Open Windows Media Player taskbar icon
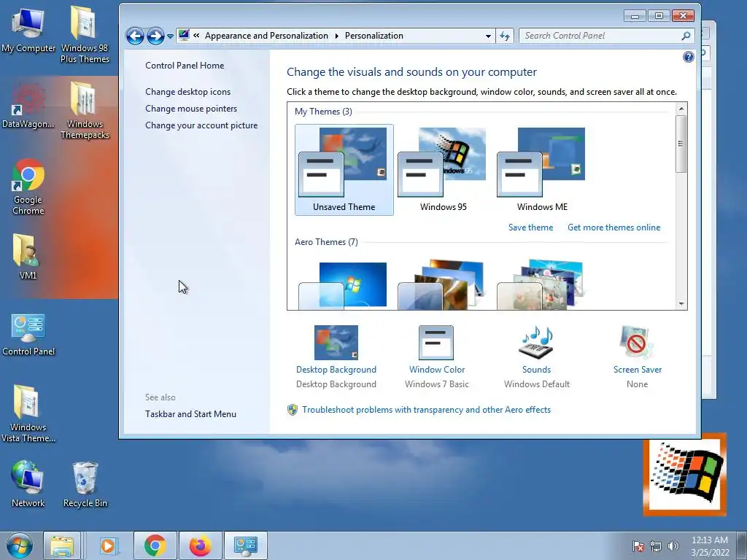 click(109, 545)
